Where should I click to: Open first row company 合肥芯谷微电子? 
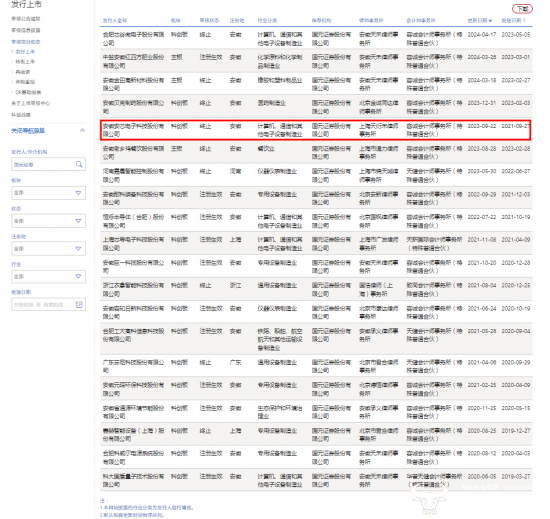click(x=133, y=39)
